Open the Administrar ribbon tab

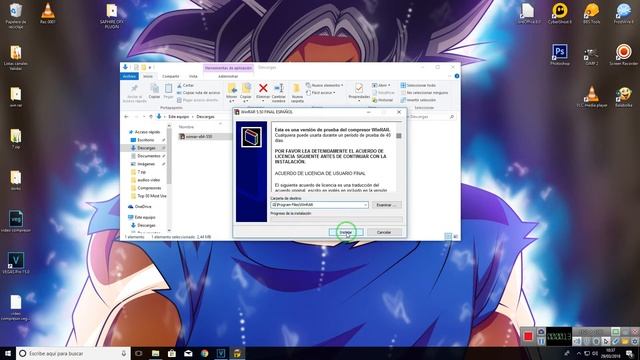pyautogui.click(x=228, y=76)
